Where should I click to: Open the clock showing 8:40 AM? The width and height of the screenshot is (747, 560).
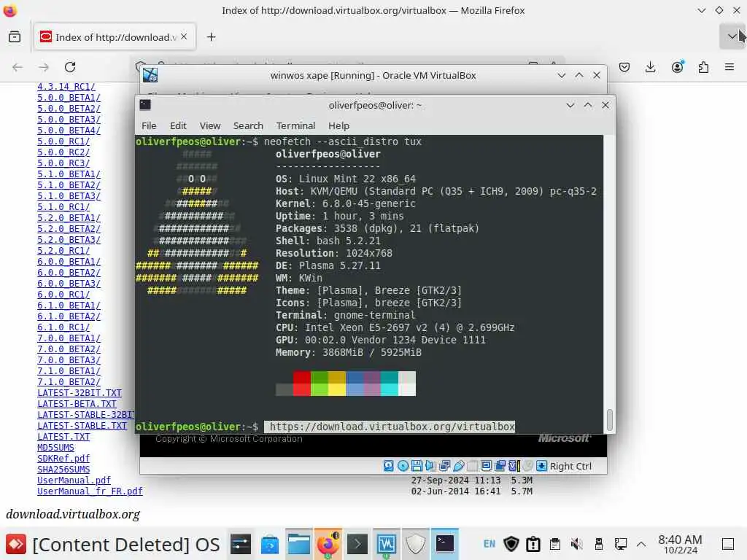pos(681,544)
